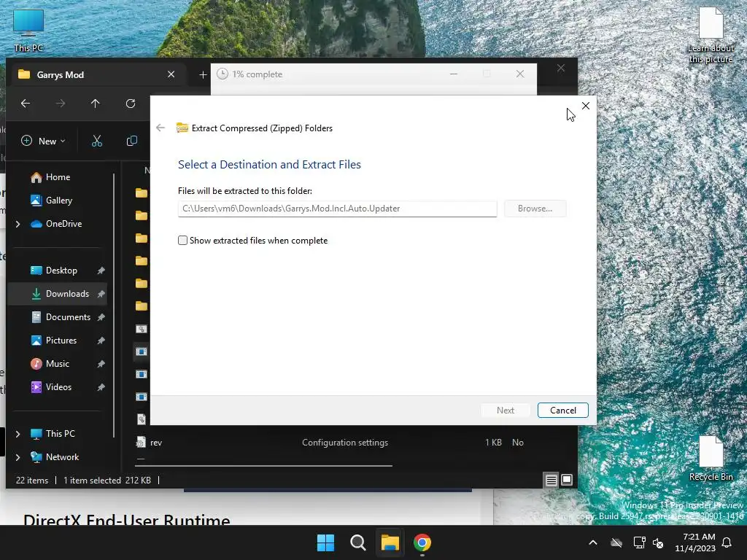Go forward in File Explorer

tap(61, 104)
